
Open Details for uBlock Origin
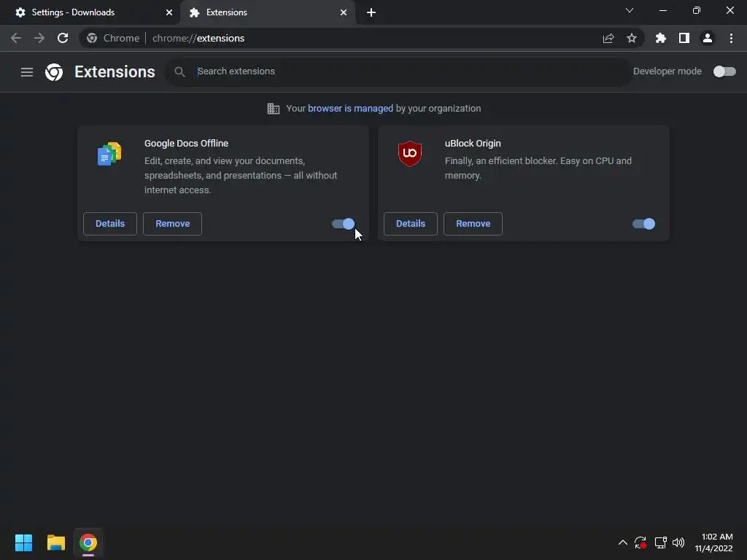(411, 224)
